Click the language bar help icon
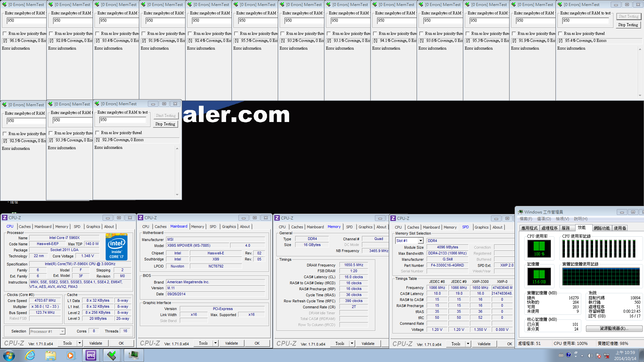 point(568,355)
